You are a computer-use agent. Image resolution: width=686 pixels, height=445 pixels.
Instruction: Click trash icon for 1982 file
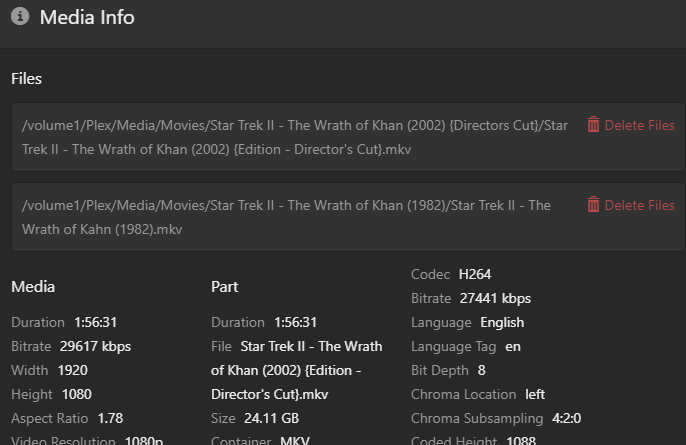point(593,205)
